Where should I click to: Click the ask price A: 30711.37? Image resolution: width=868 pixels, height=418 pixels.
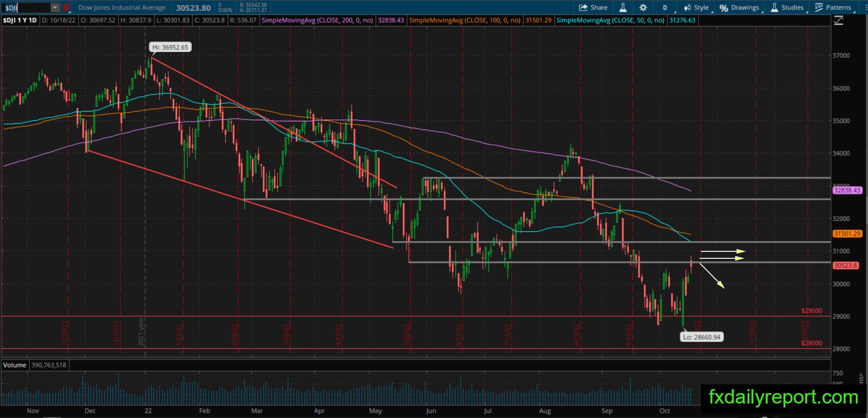click(x=253, y=10)
